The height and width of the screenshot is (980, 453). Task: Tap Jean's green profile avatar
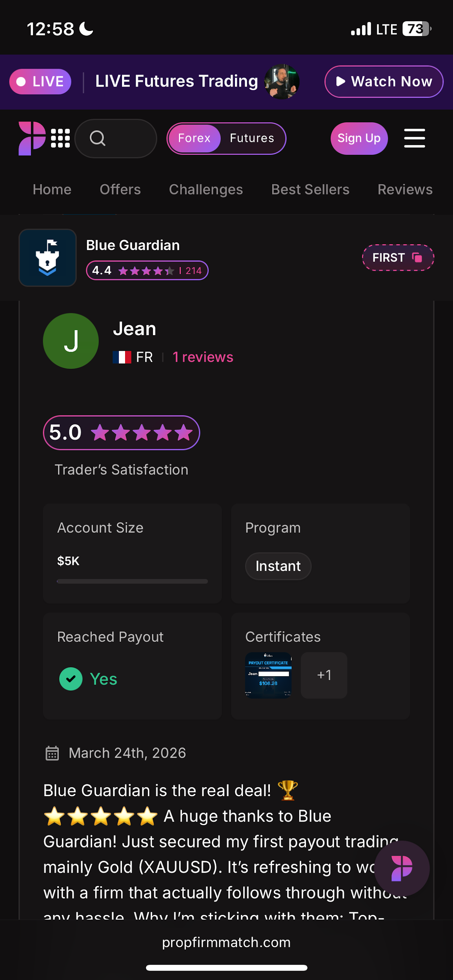71,341
